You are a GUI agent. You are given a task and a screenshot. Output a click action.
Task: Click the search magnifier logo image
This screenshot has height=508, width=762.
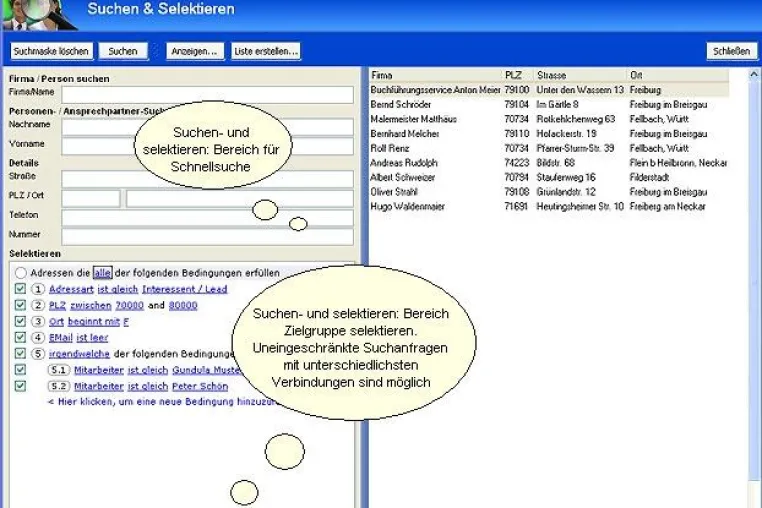coord(39,15)
